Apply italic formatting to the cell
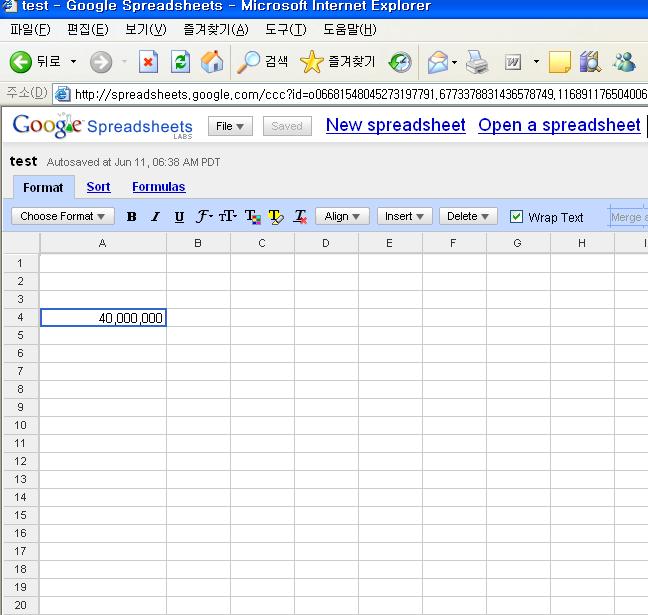648x615 pixels. [155, 217]
